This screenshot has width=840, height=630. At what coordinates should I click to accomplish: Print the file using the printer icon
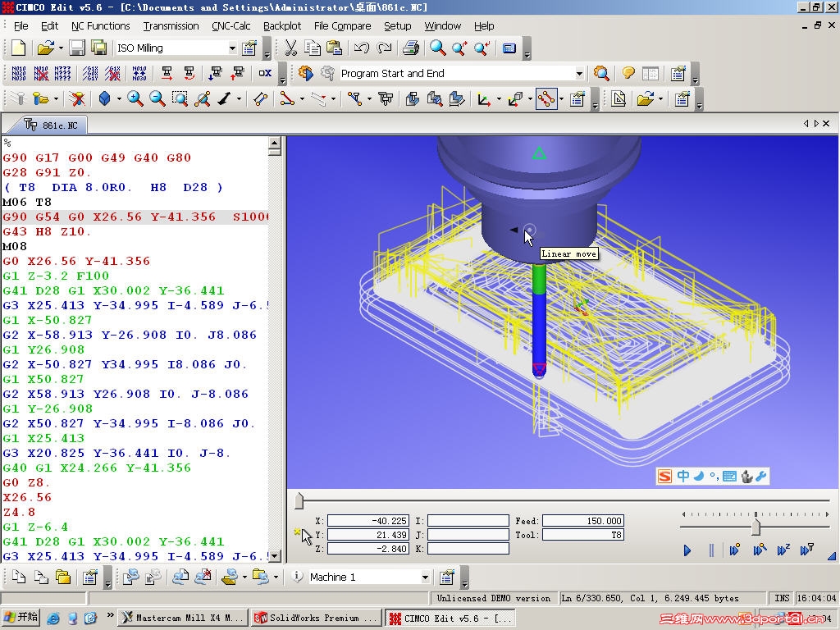click(411, 48)
